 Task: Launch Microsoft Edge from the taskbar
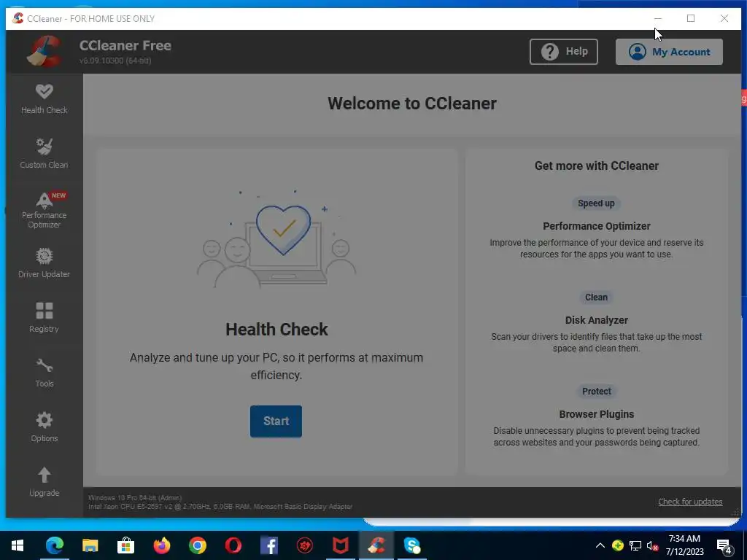pos(54,545)
